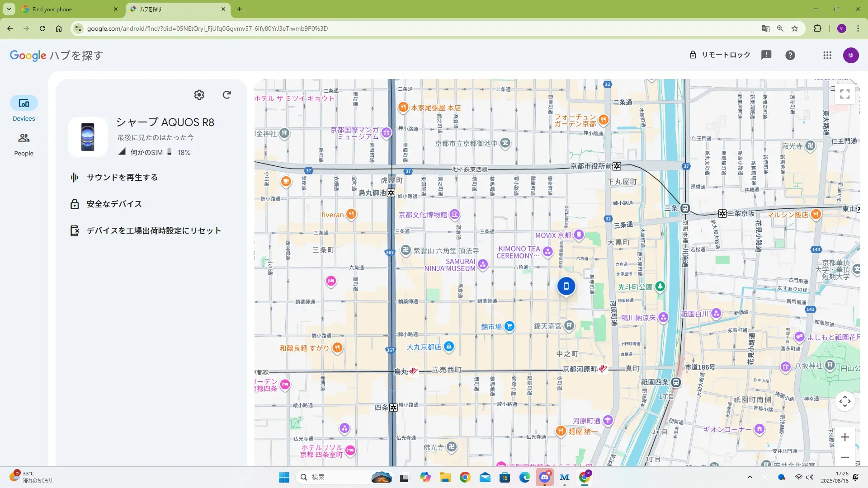Refresh the device location
The height and width of the screenshot is (488, 868).
[x=226, y=94]
